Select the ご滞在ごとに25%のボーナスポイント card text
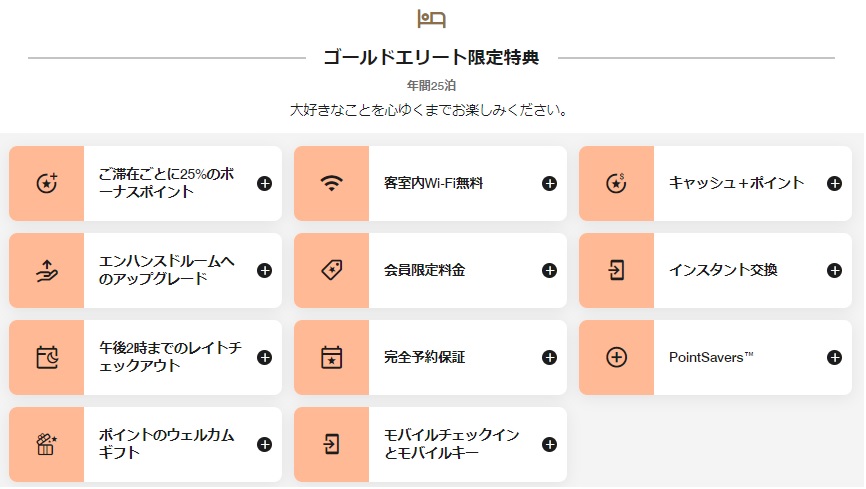This screenshot has width=866, height=489. coord(166,183)
